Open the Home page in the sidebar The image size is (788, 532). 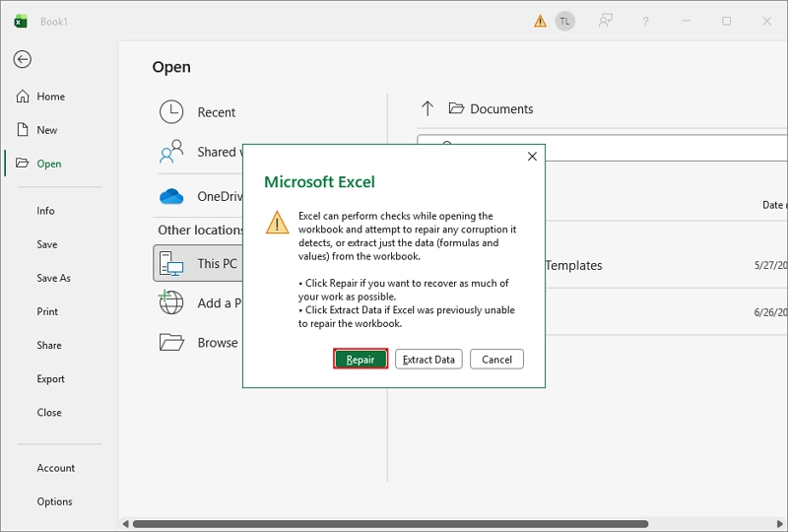50,97
